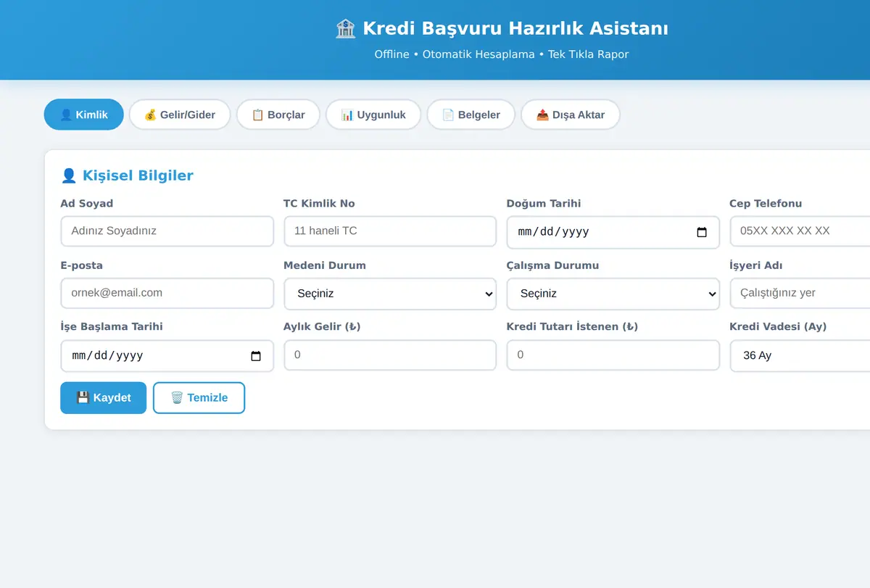
Task: Click the İşyeri Adı input field
Action: 800,293
